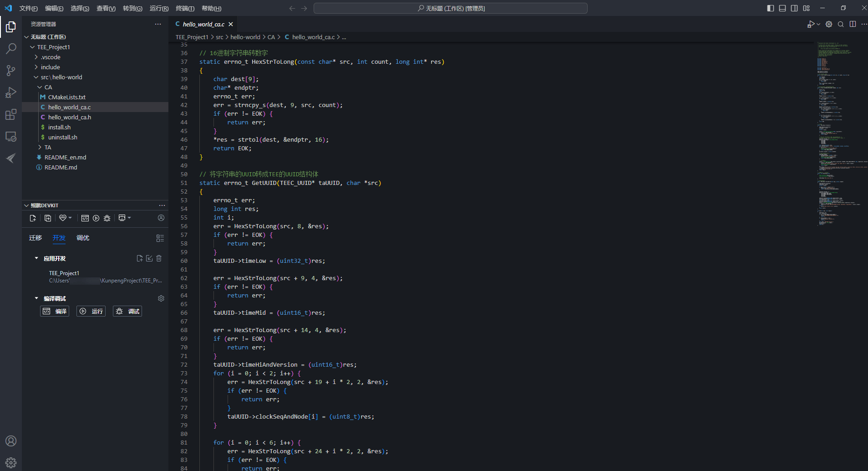Open the Extensions view
Image resolution: width=868 pixels, height=471 pixels.
[11, 114]
